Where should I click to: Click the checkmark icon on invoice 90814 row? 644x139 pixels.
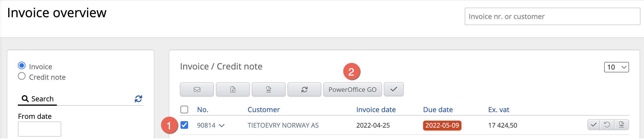pos(594,125)
